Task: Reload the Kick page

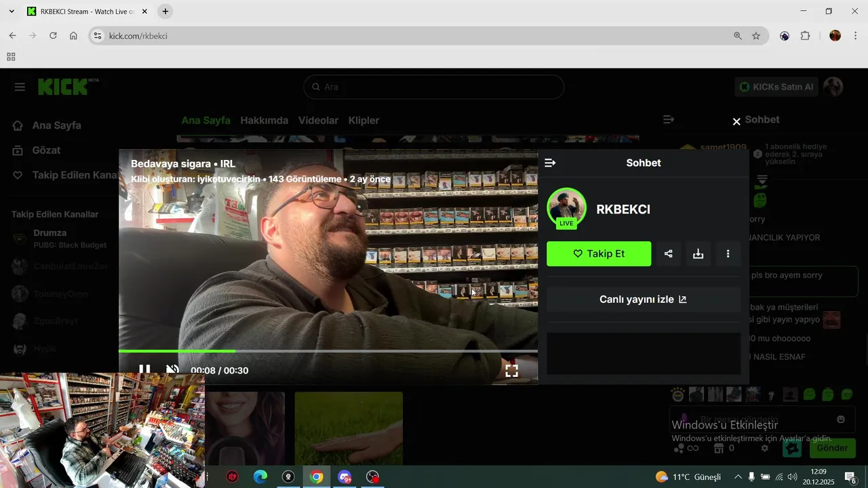Action: click(x=53, y=36)
